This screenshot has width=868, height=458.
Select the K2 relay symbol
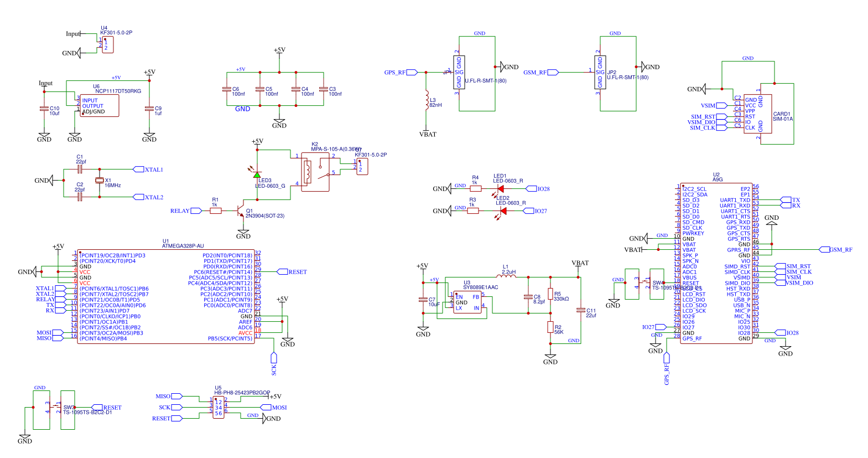315,172
